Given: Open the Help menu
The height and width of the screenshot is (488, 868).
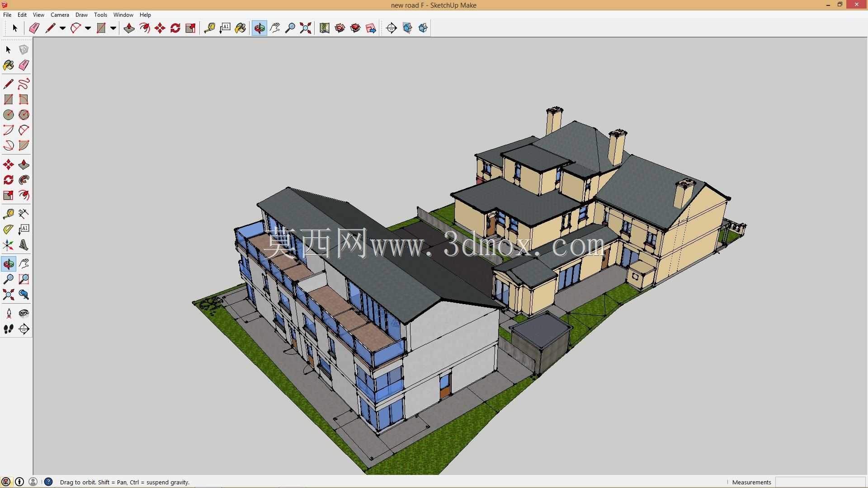Looking at the screenshot, I should [145, 15].
